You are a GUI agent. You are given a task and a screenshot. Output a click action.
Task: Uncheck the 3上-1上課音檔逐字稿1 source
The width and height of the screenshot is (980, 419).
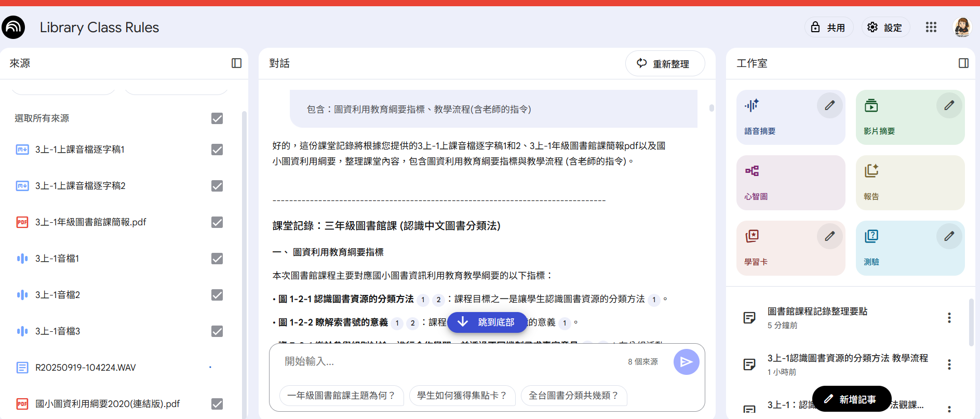click(217, 150)
